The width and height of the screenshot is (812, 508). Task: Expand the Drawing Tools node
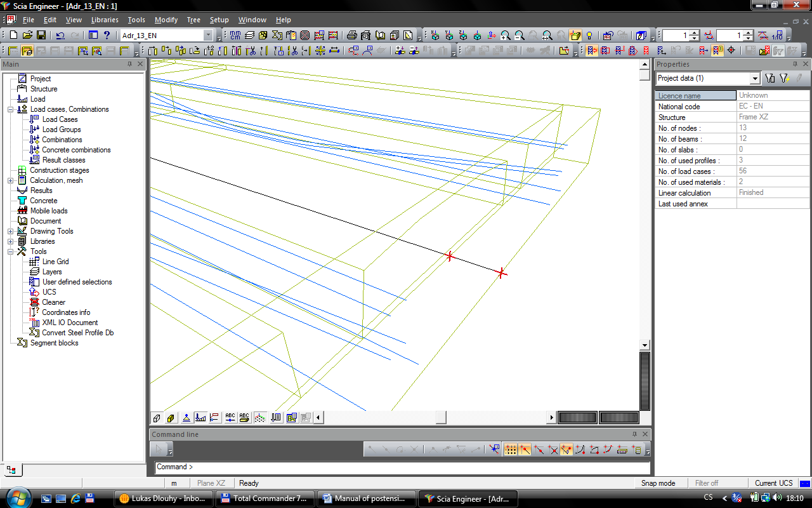point(10,231)
